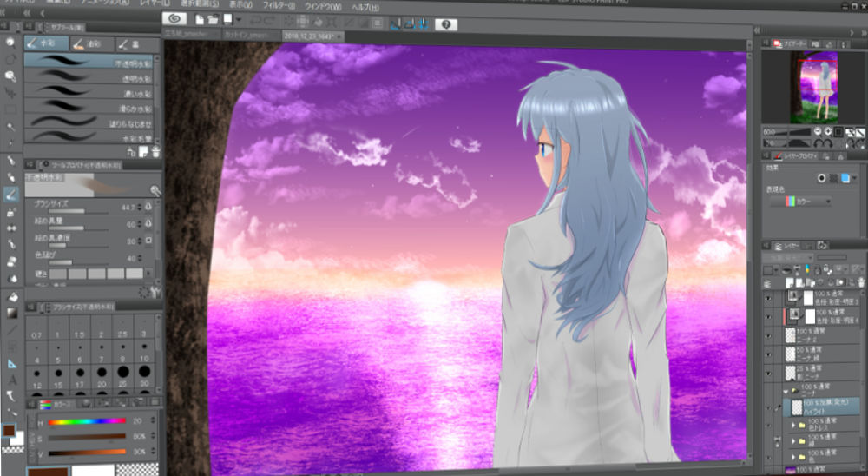
Task: Toggle visibility of the bottom folder layer
Action: [x=767, y=455]
